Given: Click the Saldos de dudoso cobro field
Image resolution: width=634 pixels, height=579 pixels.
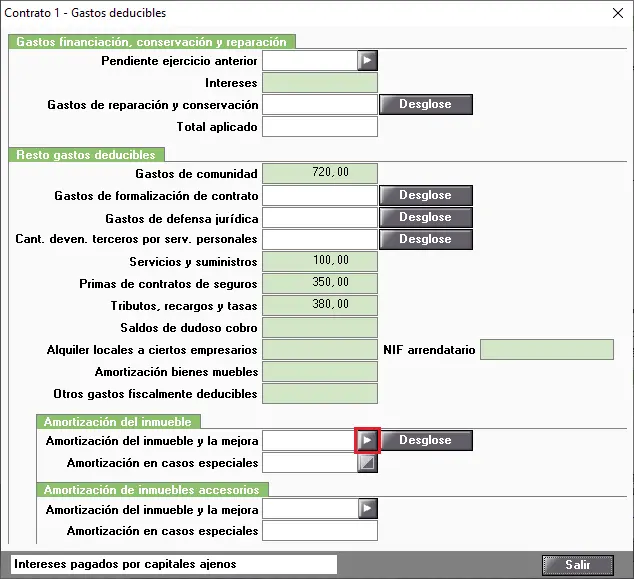Looking at the screenshot, I should pyautogui.click(x=320, y=328).
